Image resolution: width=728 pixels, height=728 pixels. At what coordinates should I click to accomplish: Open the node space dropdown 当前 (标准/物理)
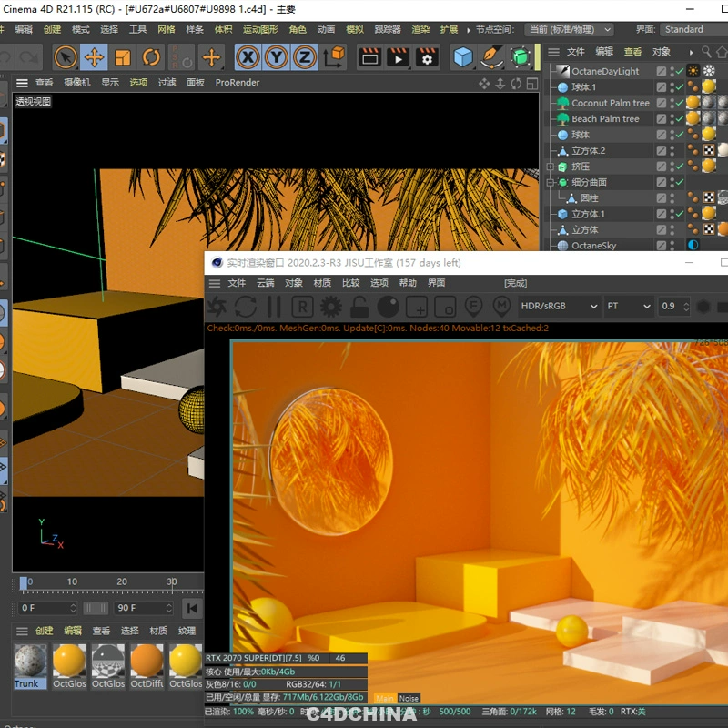570,30
